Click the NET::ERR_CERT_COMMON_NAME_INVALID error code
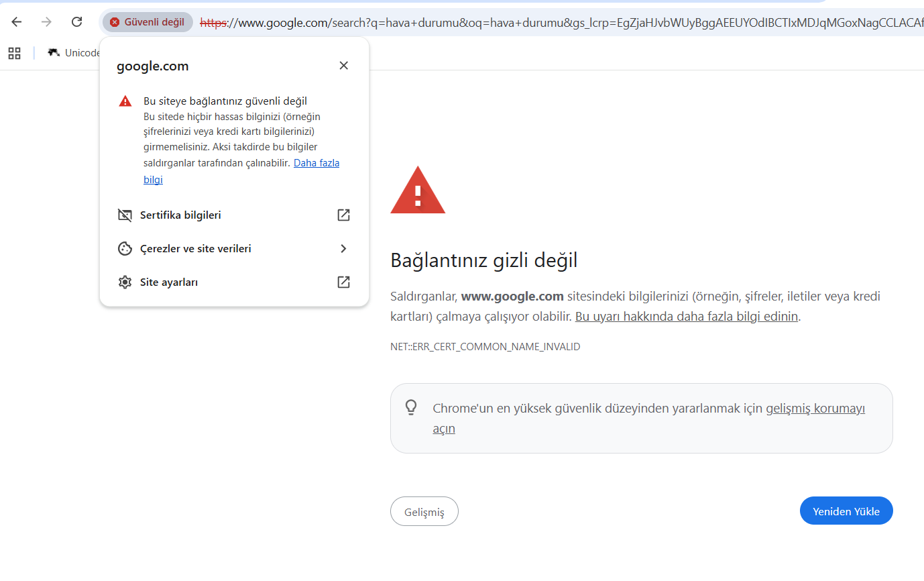This screenshot has width=924, height=581. tap(485, 347)
